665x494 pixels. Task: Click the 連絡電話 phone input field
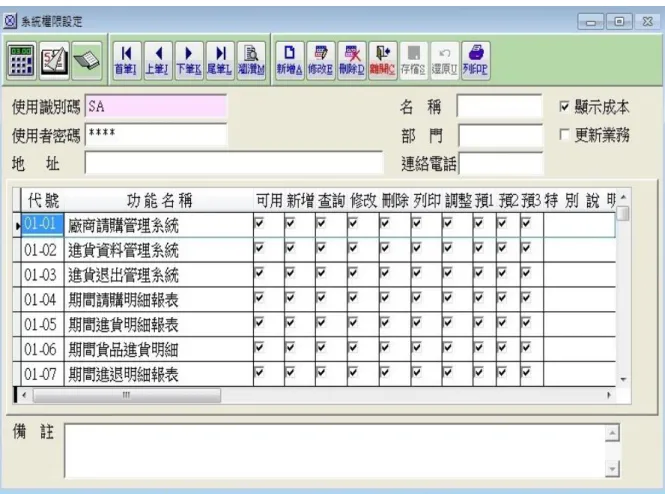tap(501, 164)
